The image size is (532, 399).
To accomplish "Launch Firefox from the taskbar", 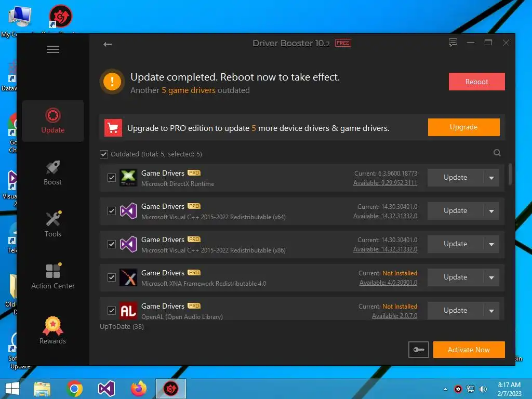I will pyautogui.click(x=139, y=389).
